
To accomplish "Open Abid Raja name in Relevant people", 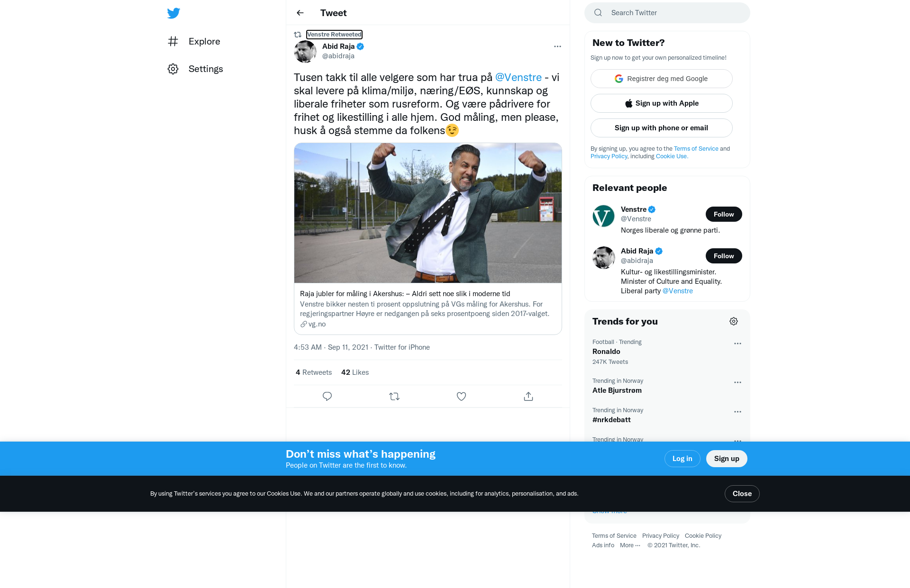I will [x=637, y=251].
